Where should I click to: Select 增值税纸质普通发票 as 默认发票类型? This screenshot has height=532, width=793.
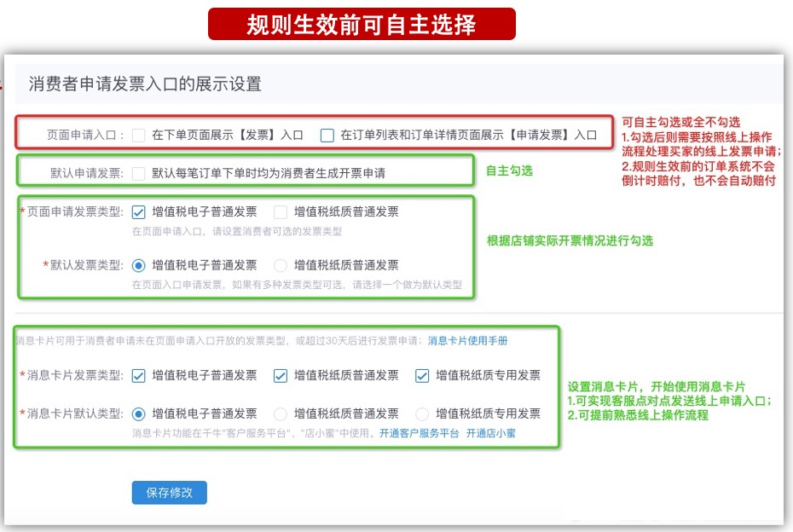click(x=282, y=264)
